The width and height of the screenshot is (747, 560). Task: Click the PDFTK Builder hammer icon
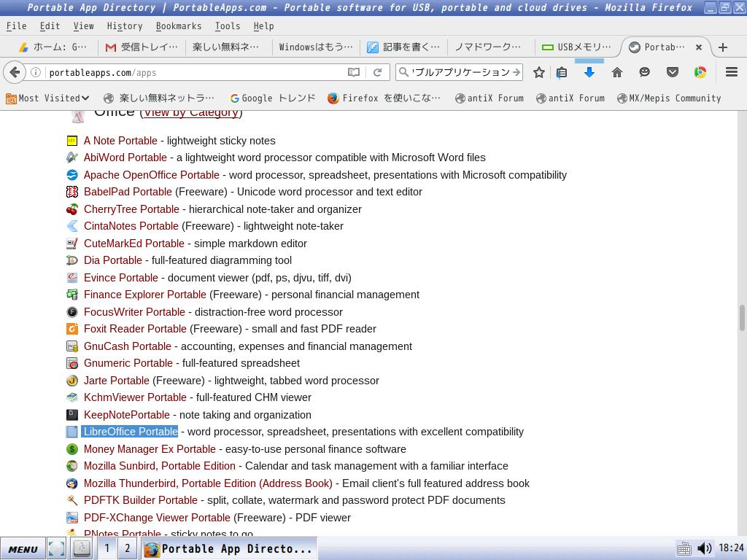(x=72, y=500)
